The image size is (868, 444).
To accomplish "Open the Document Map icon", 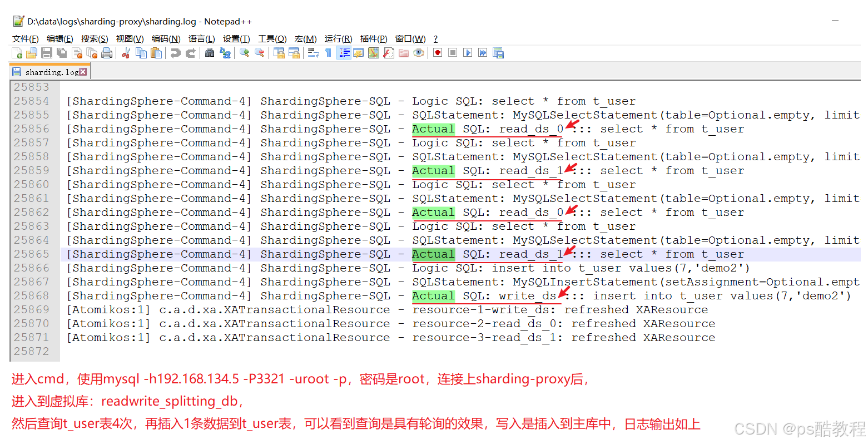I will tap(374, 53).
